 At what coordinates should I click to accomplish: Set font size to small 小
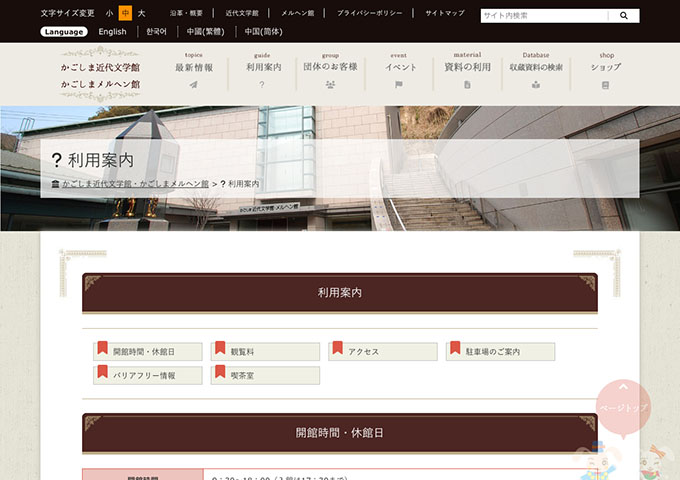[109, 13]
